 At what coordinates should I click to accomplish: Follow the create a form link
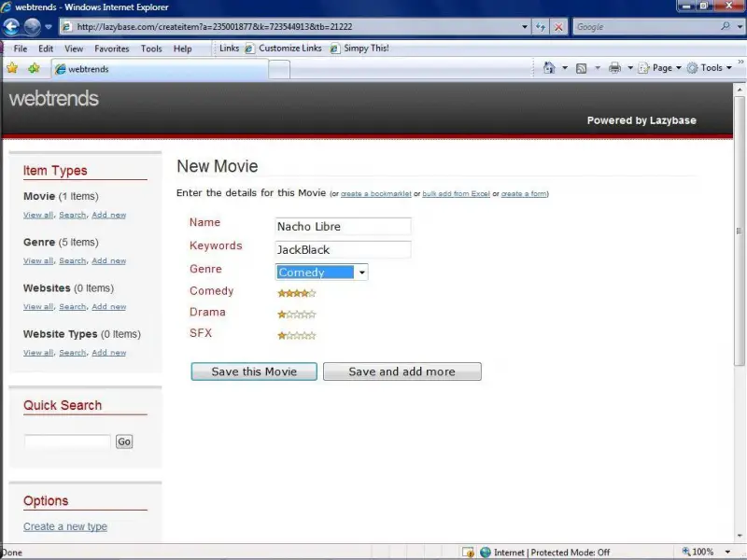pyautogui.click(x=524, y=194)
